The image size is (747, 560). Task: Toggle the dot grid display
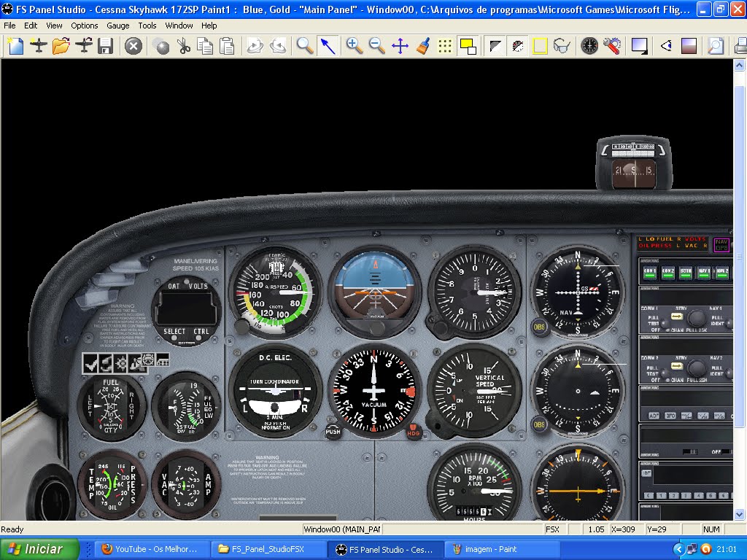click(445, 45)
